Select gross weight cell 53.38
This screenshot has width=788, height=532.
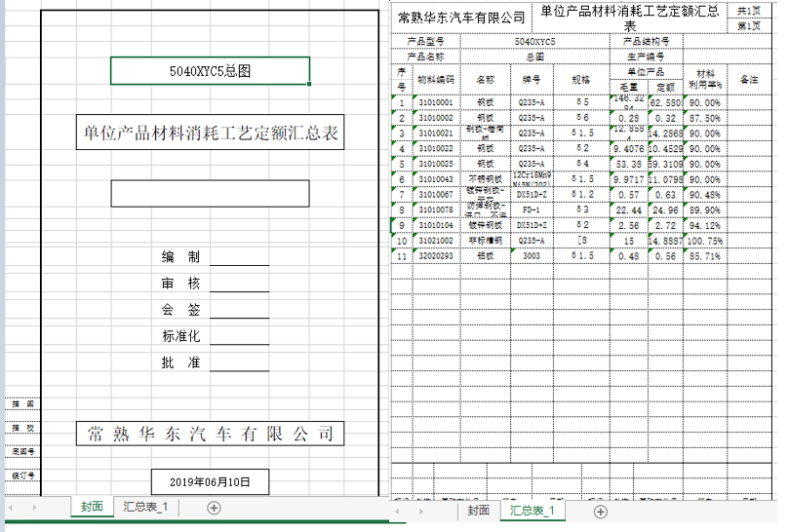tap(629, 164)
